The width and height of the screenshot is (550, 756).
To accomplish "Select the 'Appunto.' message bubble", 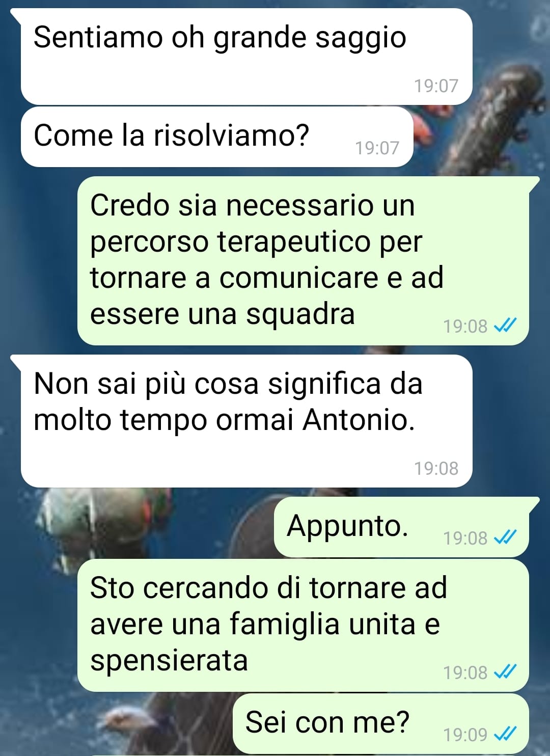I will coord(401,527).
